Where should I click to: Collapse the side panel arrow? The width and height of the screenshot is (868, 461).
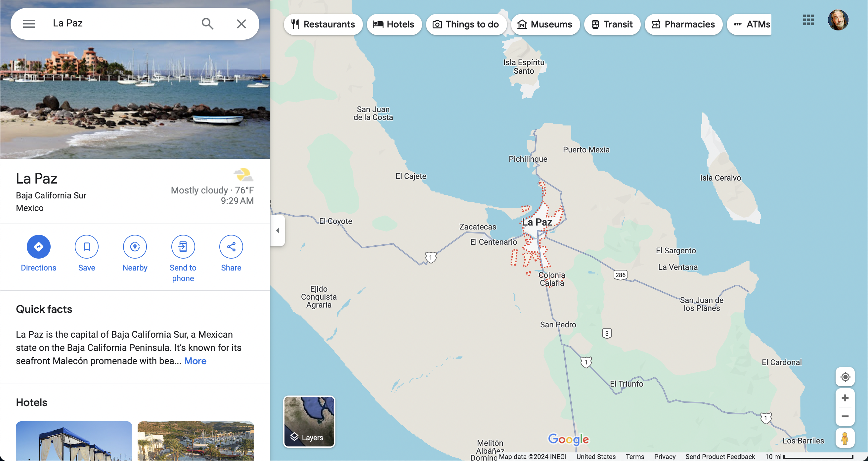coord(278,230)
